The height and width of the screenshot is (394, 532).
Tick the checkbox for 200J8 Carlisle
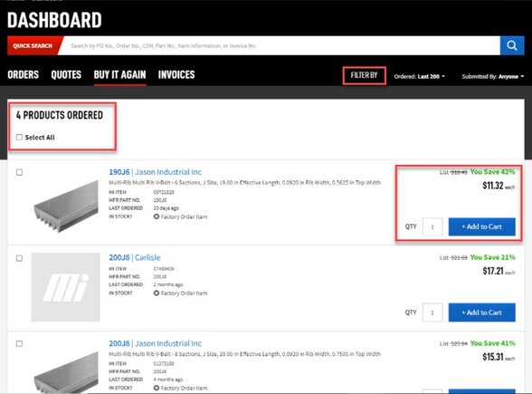tap(19, 258)
